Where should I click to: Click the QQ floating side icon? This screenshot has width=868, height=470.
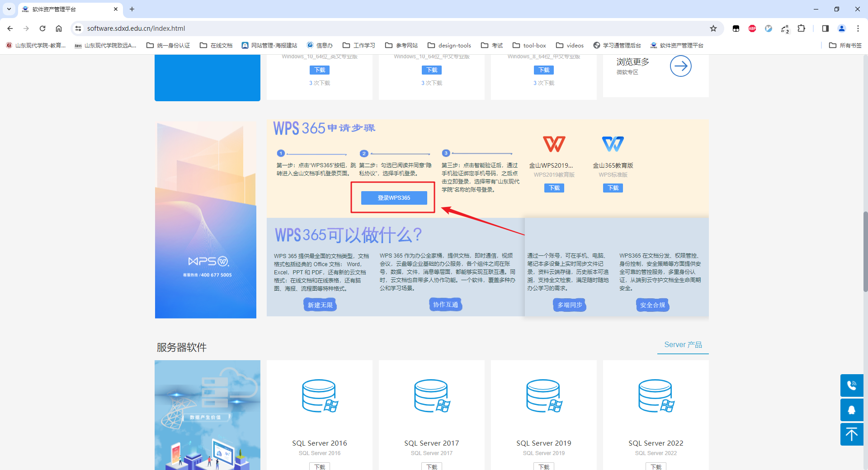[852, 410]
